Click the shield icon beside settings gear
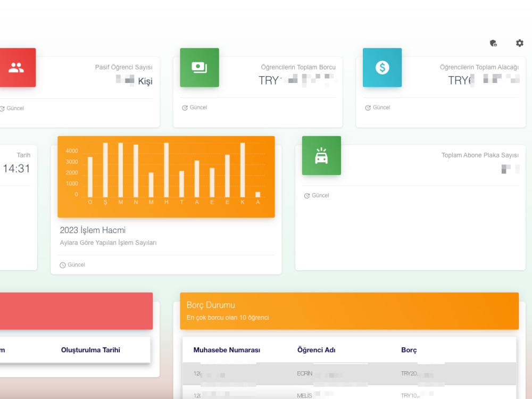The width and height of the screenshot is (532, 399). click(493, 43)
